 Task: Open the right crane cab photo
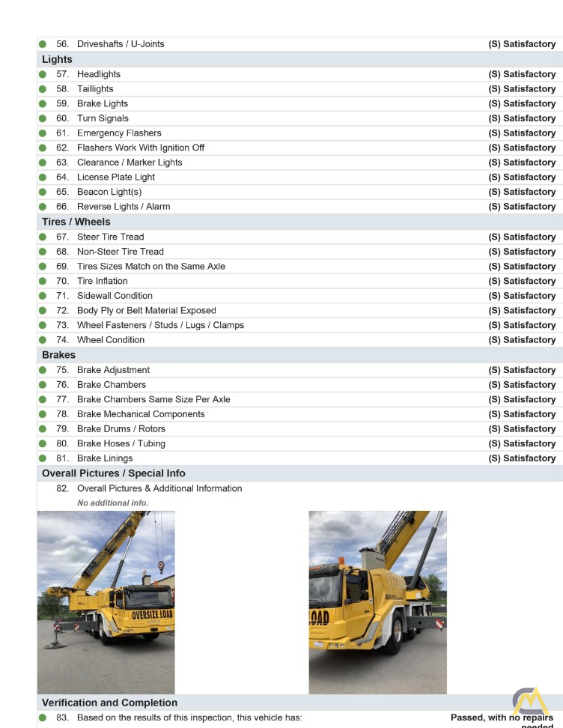(378, 602)
